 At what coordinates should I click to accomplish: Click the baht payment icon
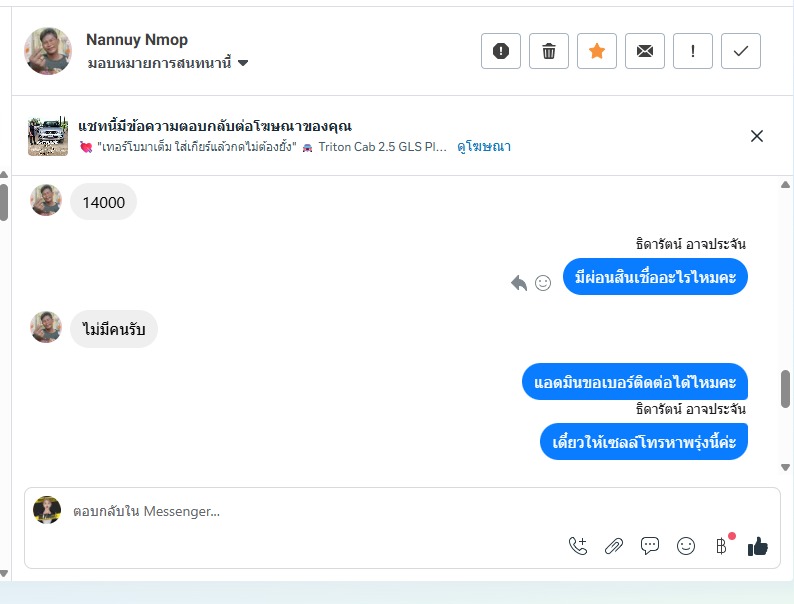pyautogui.click(x=721, y=546)
